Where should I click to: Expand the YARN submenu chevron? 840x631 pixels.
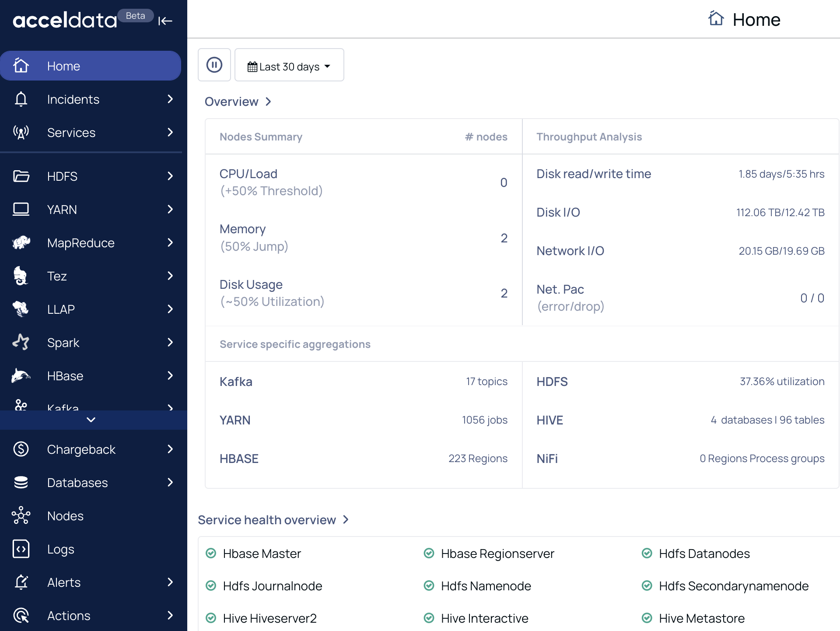pyautogui.click(x=170, y=209)
